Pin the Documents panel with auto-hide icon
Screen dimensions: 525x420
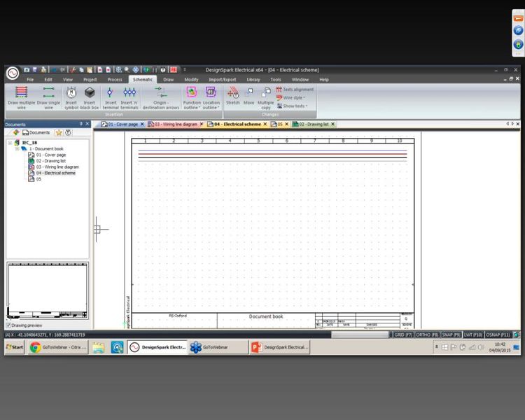click(80, 124)
